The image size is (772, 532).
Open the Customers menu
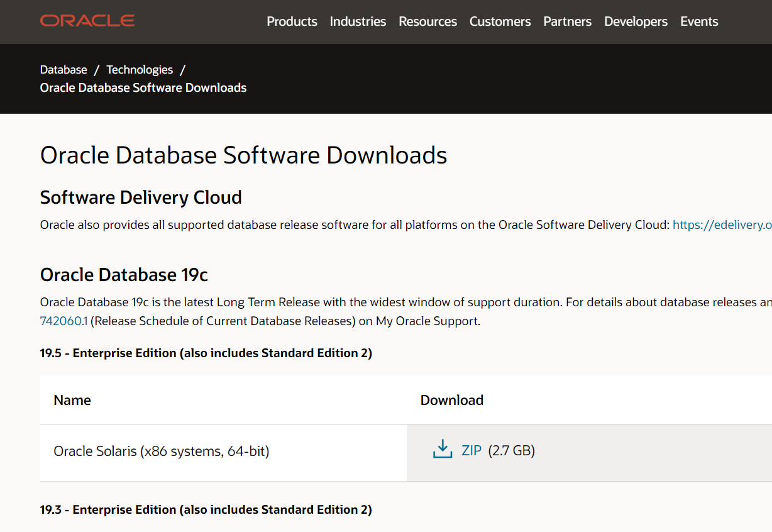point(500,21)
